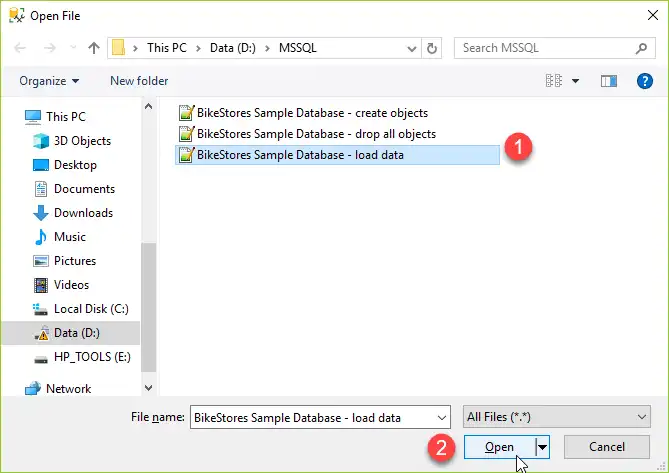669x473 pixels.
Task: Select the 3D Objects folder icon
Action: (41, 141)
